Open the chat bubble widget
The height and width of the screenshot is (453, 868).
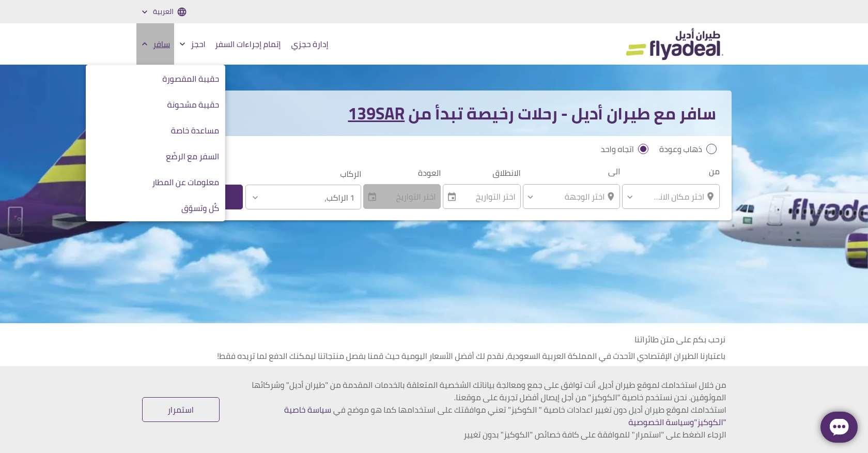tap(839, 427)
